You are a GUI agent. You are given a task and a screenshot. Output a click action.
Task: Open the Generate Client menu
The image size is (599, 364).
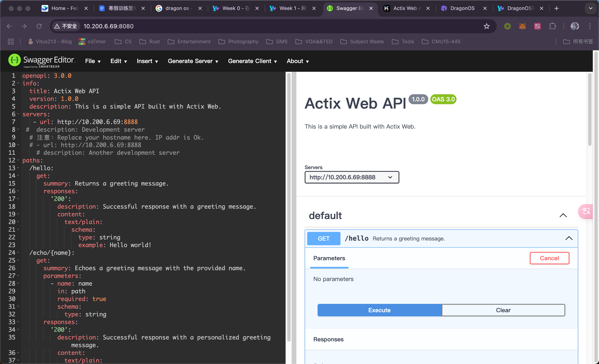(x=252, y=61)
